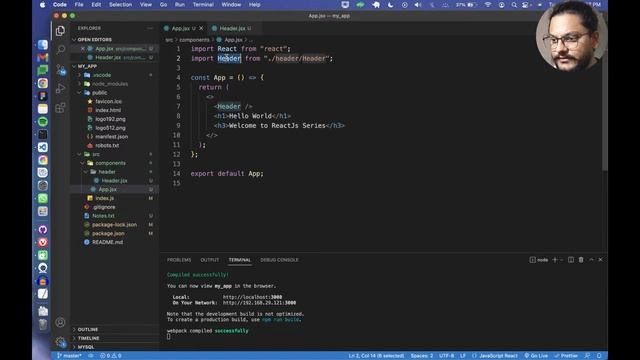
Task: Open Notes.txt in file tree
Action: coord(103,216)
